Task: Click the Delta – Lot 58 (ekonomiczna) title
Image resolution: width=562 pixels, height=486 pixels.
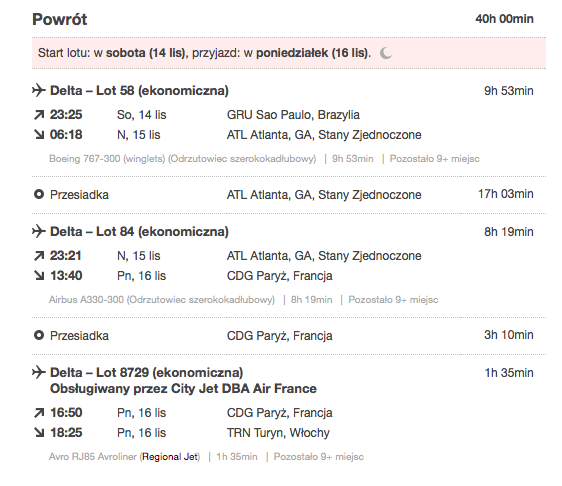Action: click(x=139, y=90)
